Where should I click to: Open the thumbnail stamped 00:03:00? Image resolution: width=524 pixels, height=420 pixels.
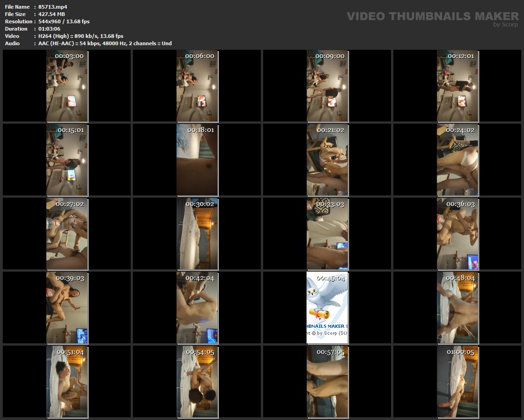click(x=67, y=86)
